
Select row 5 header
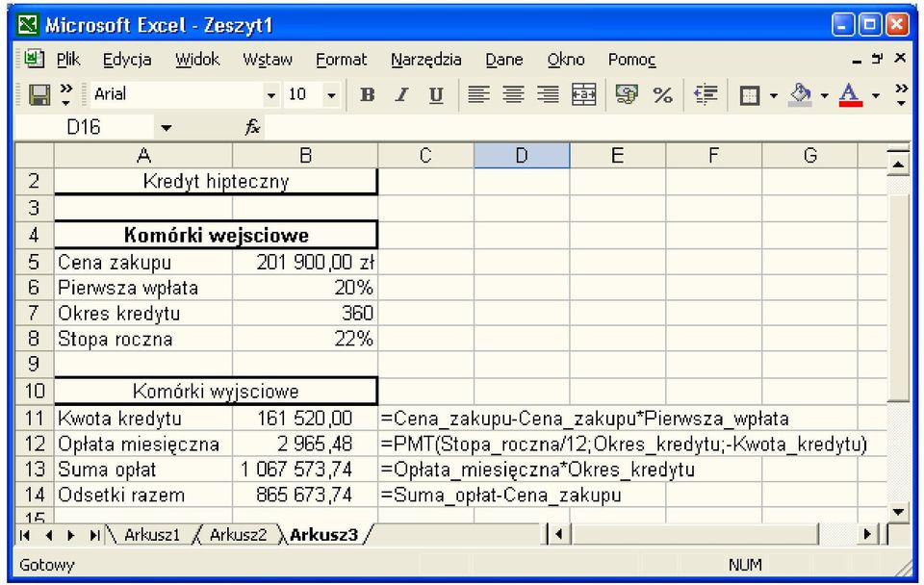(x=35, y=262)
